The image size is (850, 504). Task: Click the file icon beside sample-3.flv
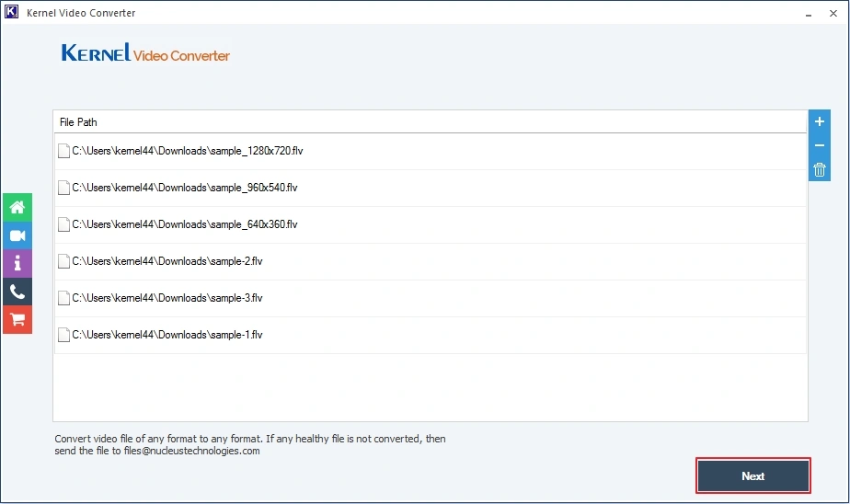coord(64,299)
